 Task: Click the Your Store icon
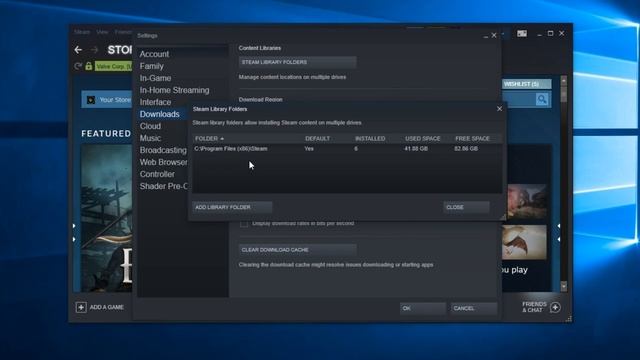[91, 100]
